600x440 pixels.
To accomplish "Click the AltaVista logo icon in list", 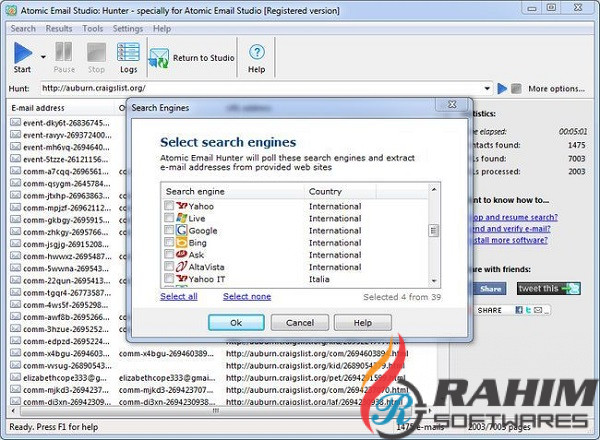I will click(x=181, y=266).
